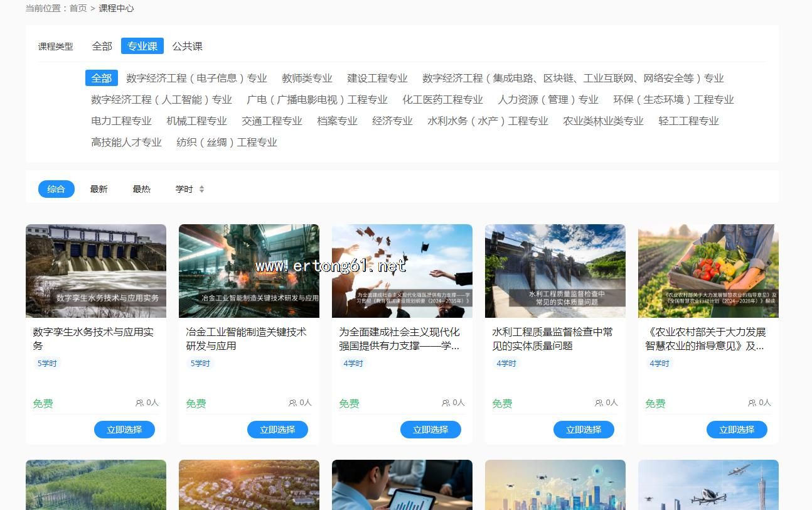812x510 pixels.
Task: Sort by 学时 dropdown
Action: click(x=184, y=189)
